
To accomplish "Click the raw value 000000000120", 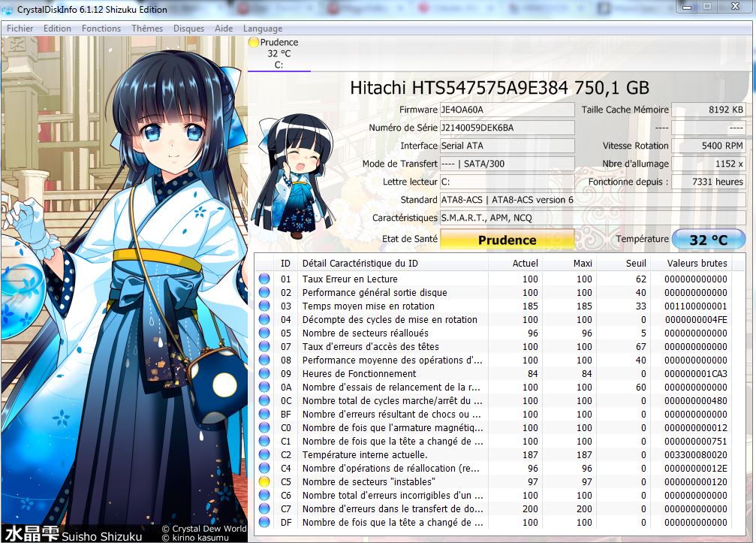I will [x=696, y=481].
